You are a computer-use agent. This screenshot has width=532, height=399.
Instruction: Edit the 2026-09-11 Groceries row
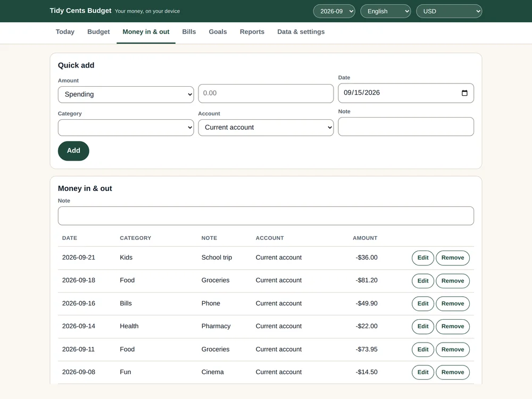(x=423, y=350)
